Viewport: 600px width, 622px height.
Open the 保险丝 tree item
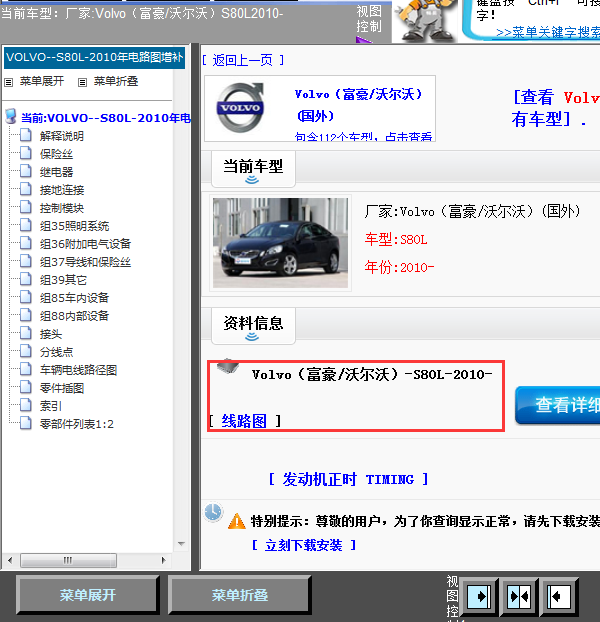[56, 154]
